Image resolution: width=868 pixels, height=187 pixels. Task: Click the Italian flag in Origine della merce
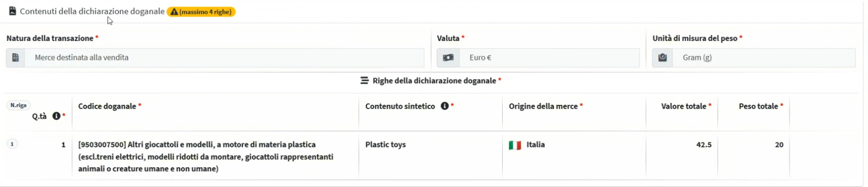point(515,145)
